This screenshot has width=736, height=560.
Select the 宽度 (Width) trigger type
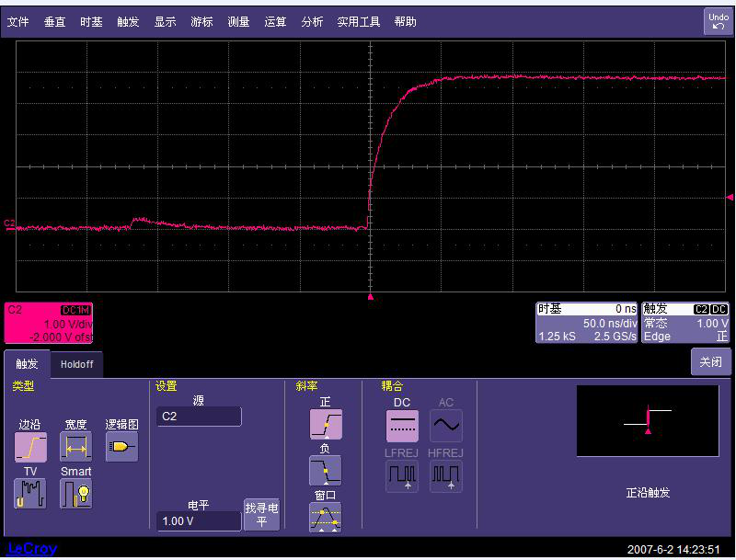pos(75,447)
